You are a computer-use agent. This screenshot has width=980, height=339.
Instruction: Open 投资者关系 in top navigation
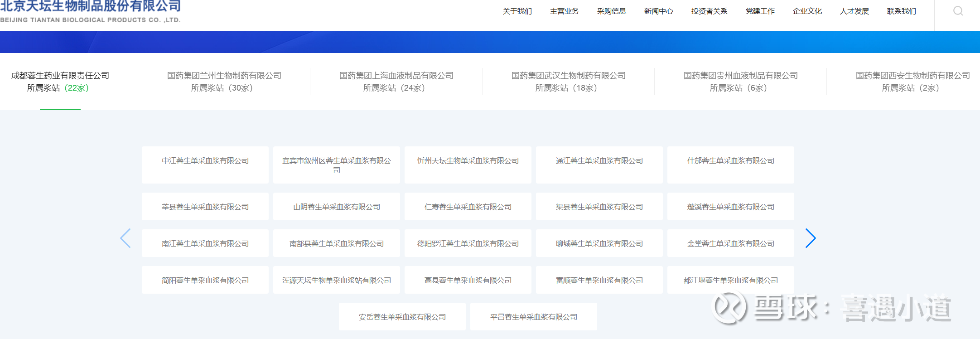coord(709,11)
